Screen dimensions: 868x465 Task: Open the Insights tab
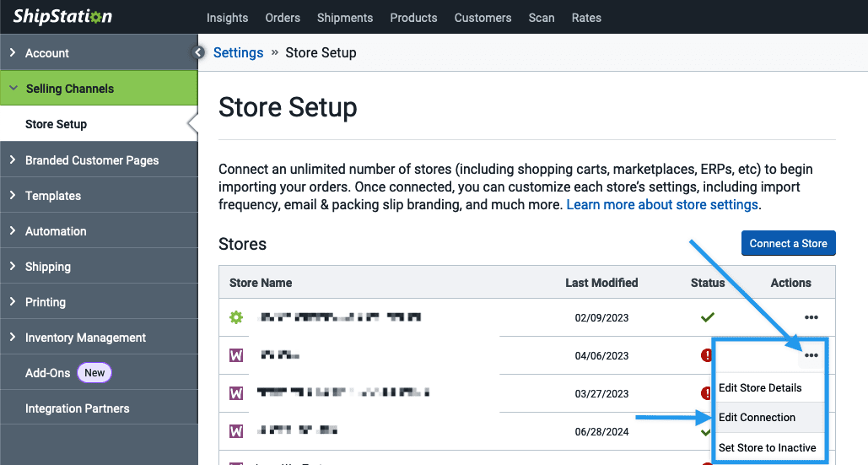pyautogui.click(x=227, y=18)
